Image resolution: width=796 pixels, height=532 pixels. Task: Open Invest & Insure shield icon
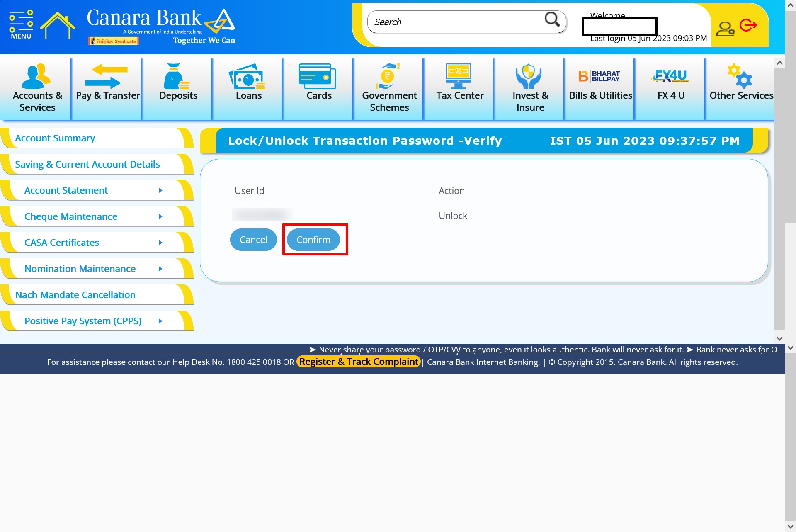(x=529, y=76)
